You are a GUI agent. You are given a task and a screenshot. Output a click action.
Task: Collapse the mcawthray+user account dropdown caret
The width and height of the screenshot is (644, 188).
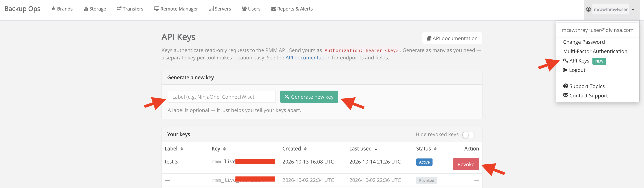tap(633, 10)
